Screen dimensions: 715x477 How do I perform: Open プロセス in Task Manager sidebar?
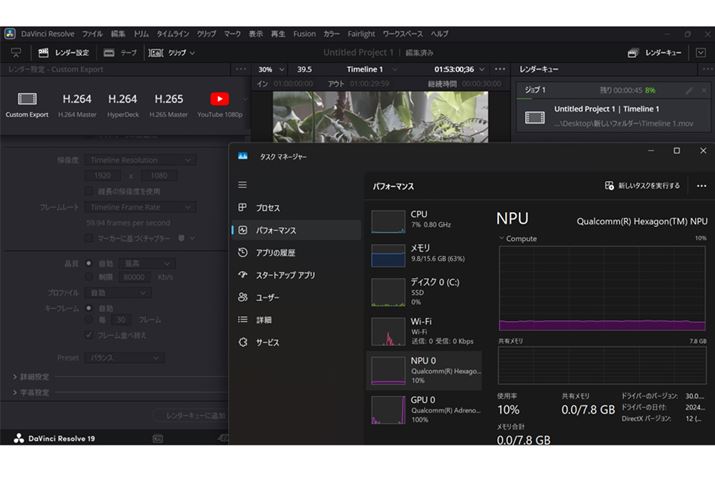click(267, 208)
